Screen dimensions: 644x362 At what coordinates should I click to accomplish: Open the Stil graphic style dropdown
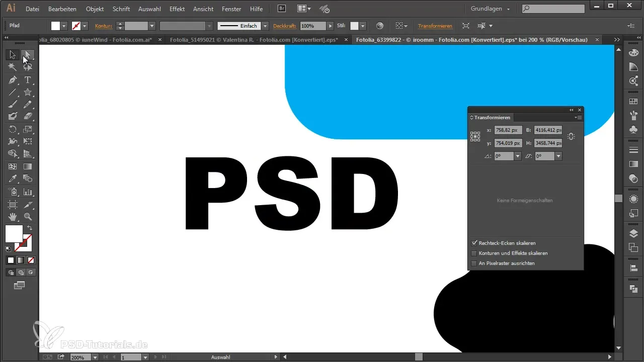(x=363, y=26)
